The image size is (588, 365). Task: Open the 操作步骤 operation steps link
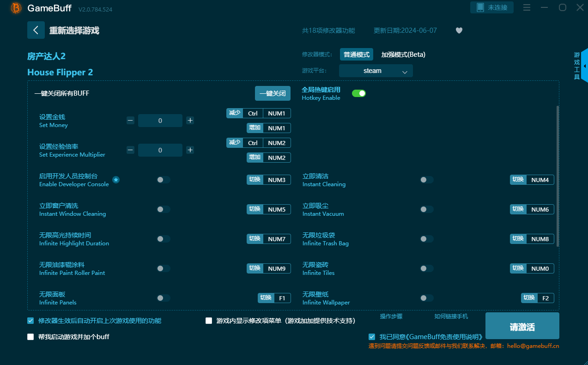[x=391, y=316]
